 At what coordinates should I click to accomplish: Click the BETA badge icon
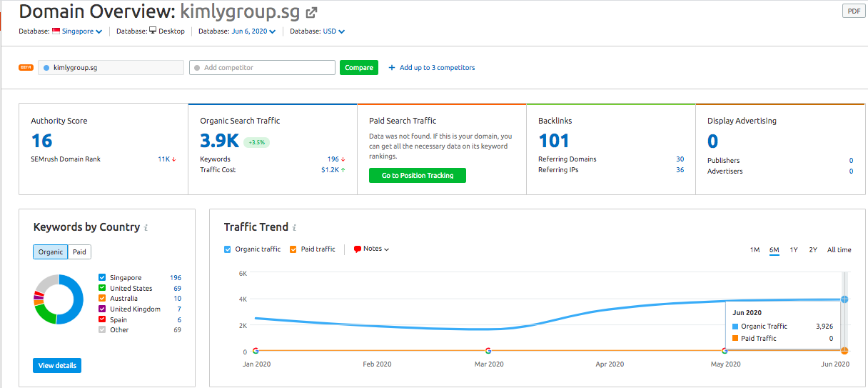(x=26, y=67)
